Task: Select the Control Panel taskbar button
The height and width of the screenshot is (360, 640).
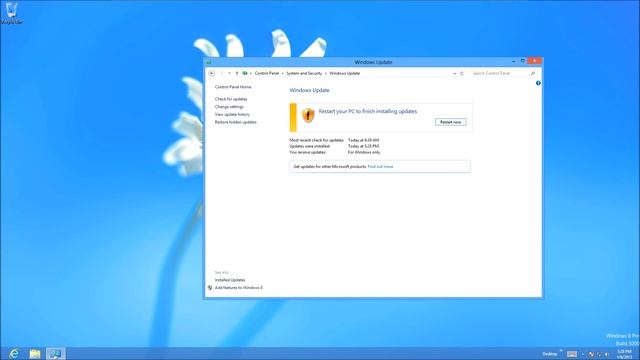Action: pos(56,353)
